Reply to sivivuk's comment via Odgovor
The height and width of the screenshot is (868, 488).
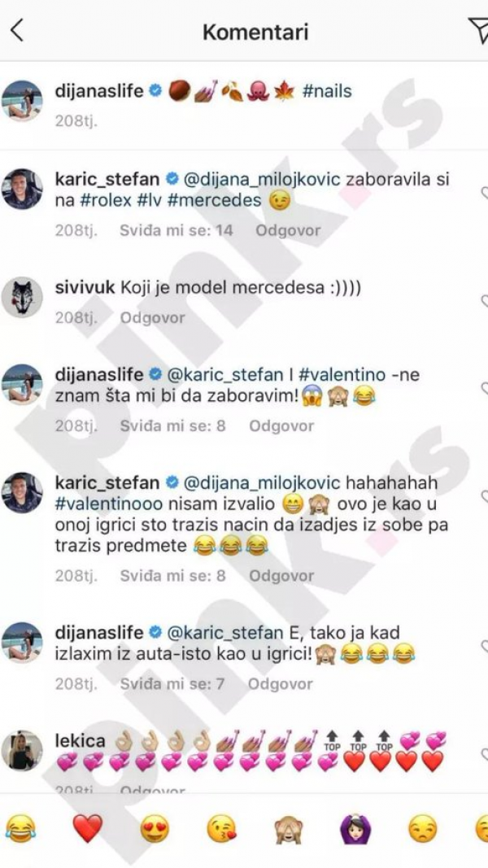[x=153, y=318]
